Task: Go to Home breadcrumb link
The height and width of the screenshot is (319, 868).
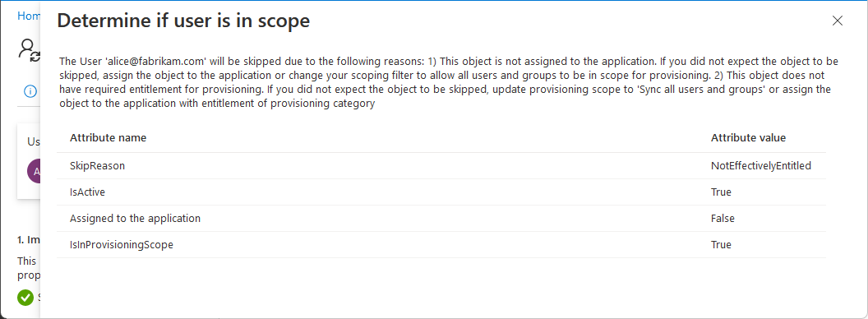Action: coord(29,16)
